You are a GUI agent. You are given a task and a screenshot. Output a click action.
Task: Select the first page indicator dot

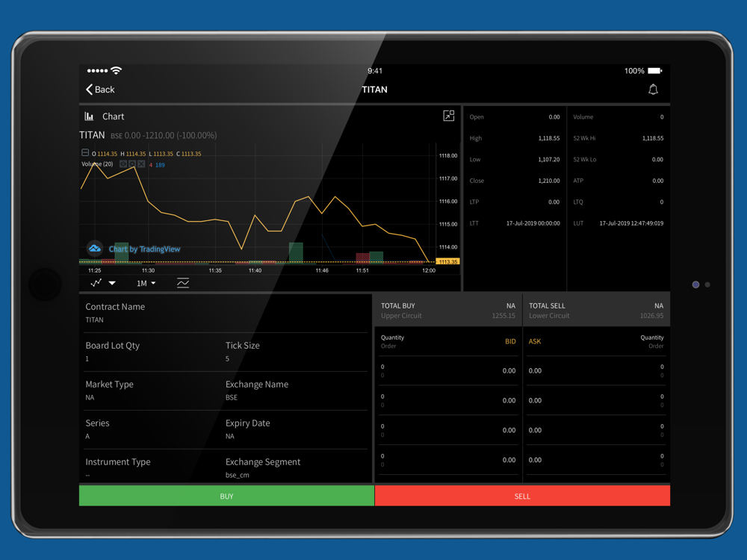click(x=695, y=284)
